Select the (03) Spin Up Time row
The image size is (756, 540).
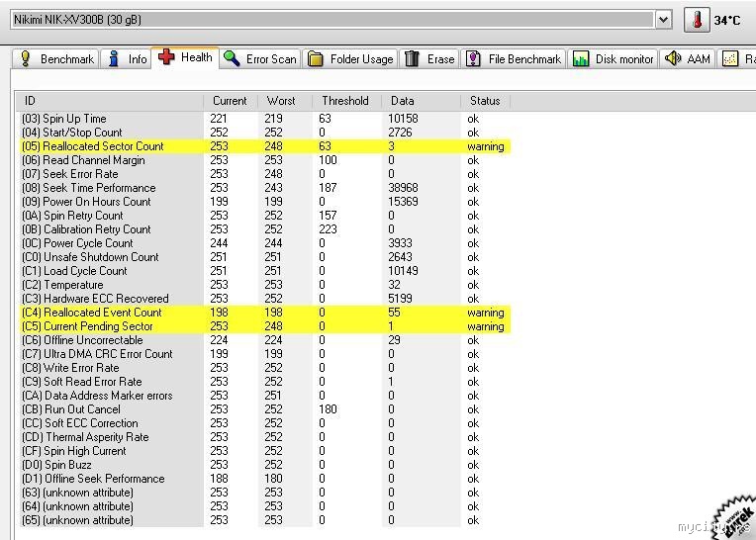point(264,119)
